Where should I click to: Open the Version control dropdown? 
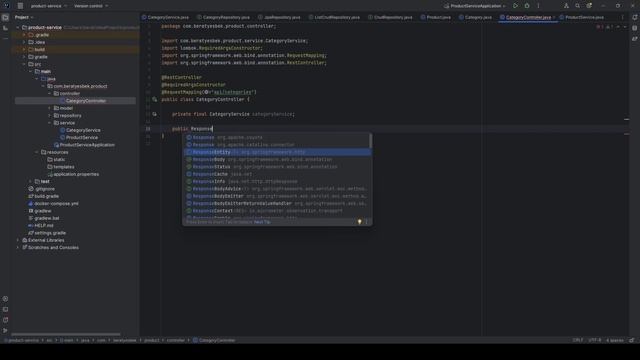tap(91, 6)
